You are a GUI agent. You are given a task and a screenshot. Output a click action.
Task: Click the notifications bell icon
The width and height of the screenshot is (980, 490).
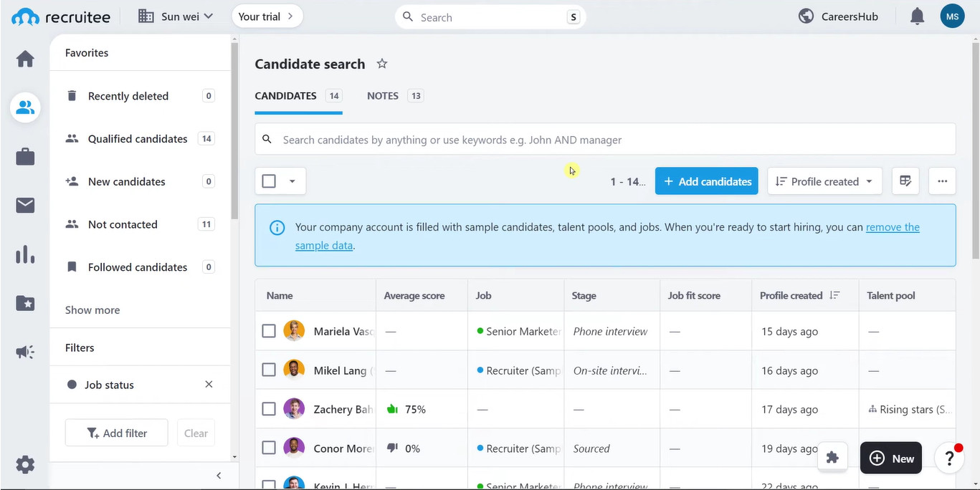point(917,16)
